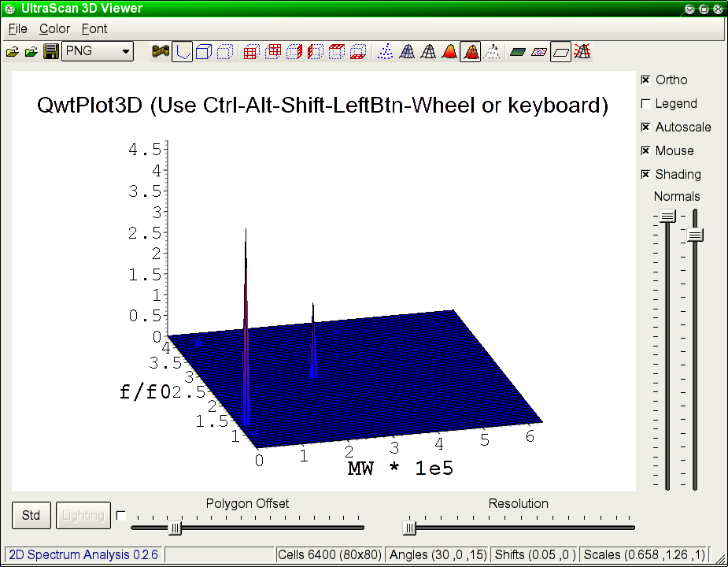
Task: Select the red filled mesh plot style
Action: coord(471,52)
